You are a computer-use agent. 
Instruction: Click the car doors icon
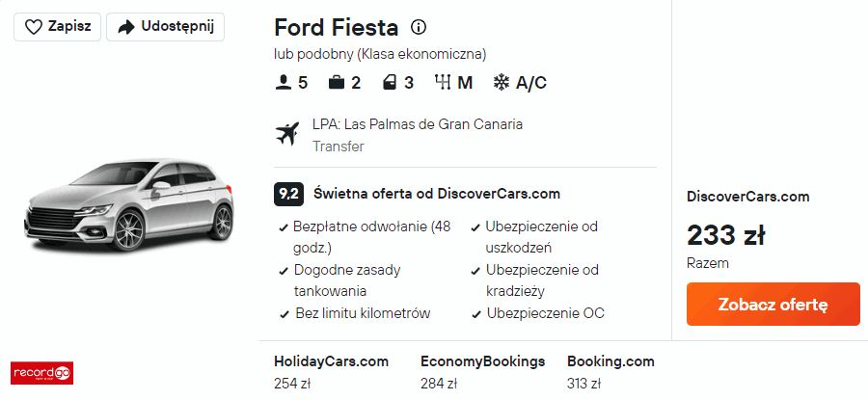click(x=389, y=83)
